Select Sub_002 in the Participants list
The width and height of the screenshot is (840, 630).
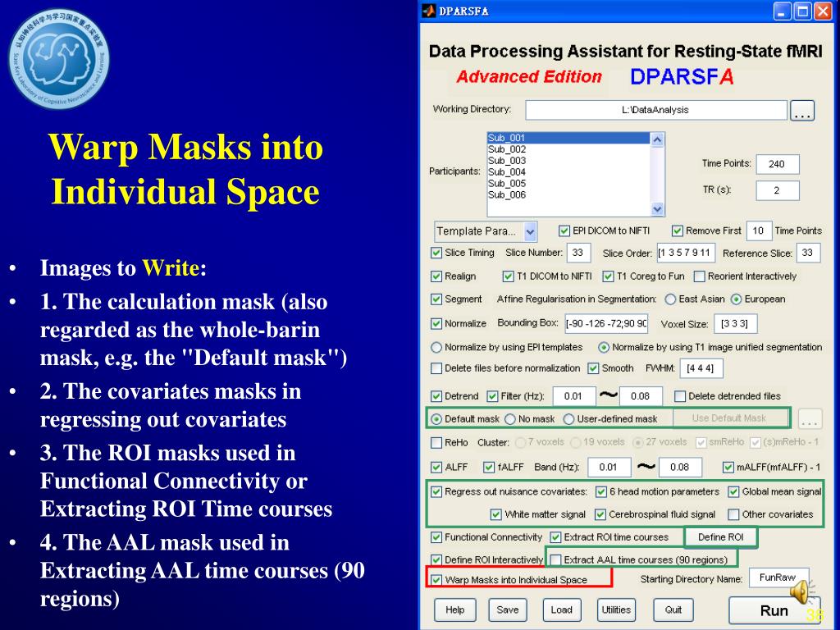568,149
